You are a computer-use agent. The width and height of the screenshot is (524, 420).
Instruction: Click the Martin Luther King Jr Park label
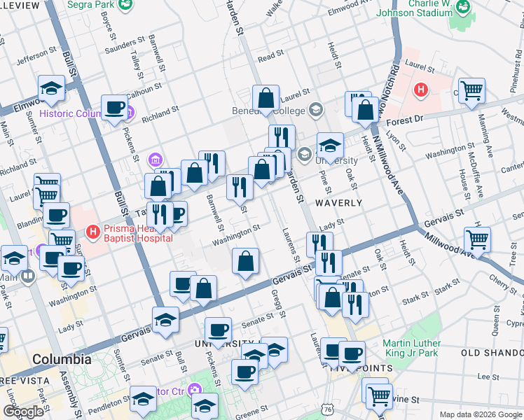pyautogui.click(x=411, y=348)
